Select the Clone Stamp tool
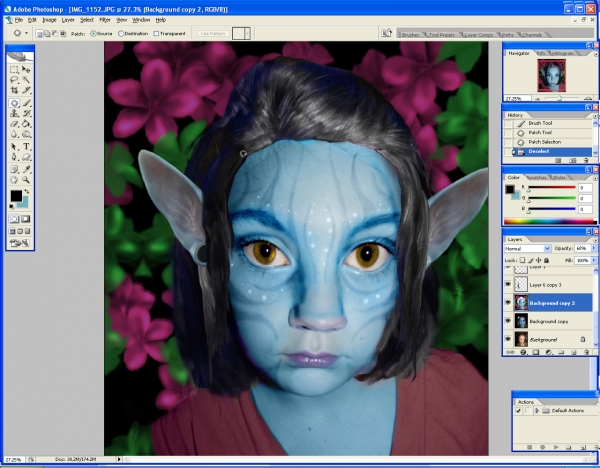The image size is (600, 468). [14, 113]
